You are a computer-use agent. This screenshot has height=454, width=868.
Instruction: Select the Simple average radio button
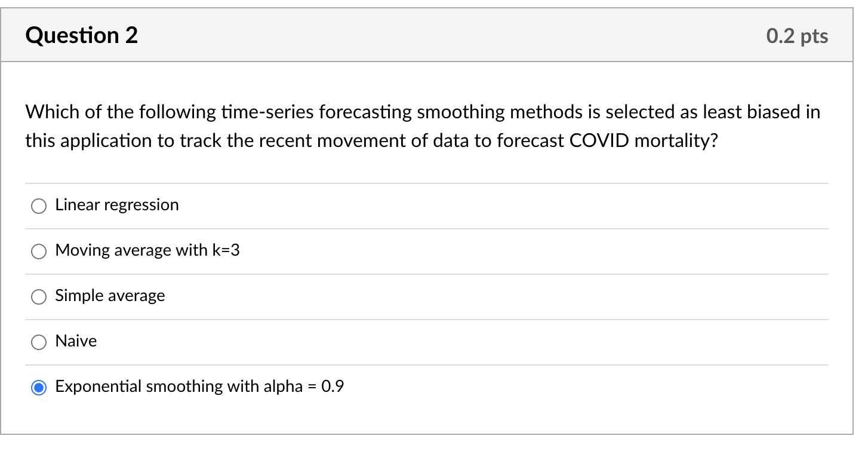pyautogui.click(x=38, y=296)
